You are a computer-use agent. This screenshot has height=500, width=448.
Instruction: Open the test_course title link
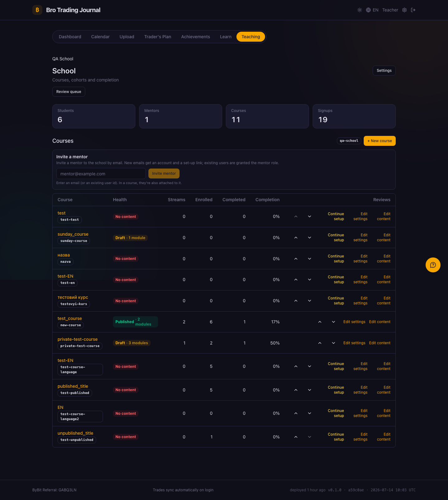(x=70, y=318)
